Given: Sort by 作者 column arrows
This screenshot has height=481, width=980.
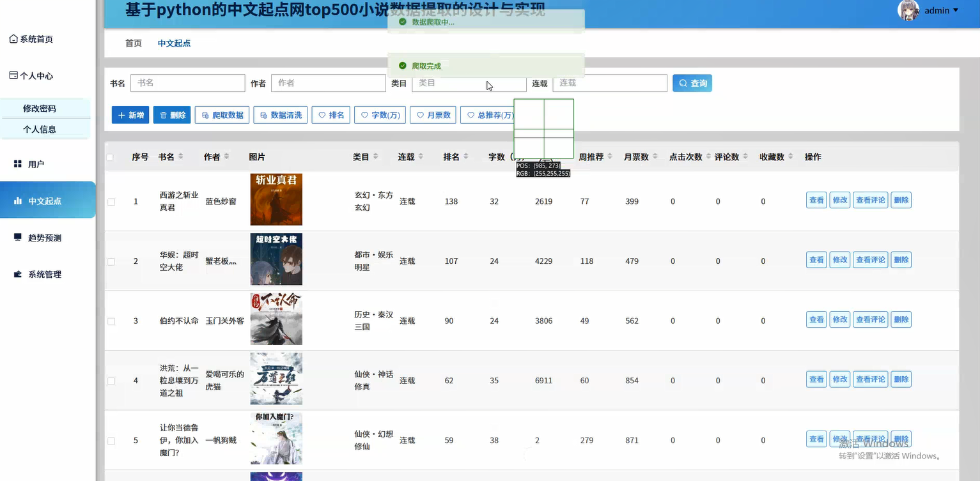Looking at the screenshot, I should tap(226, 157).
